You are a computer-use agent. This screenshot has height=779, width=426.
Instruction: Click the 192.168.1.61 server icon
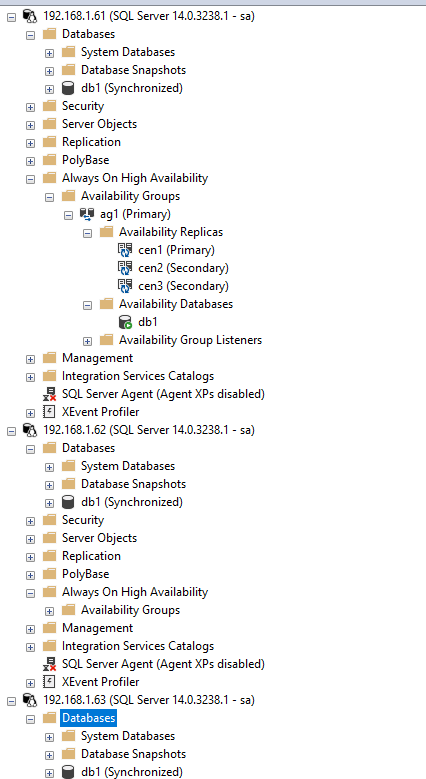click(x=30, y=16)
